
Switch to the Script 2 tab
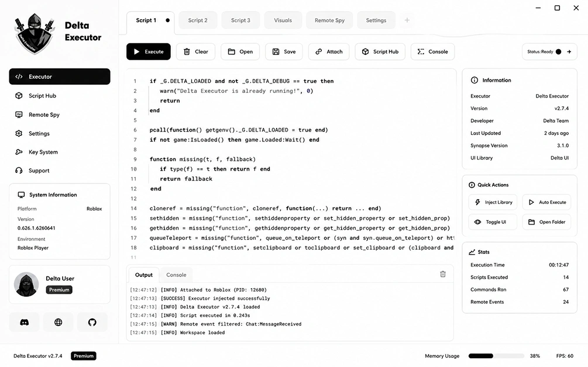click(x=198, y=20)
